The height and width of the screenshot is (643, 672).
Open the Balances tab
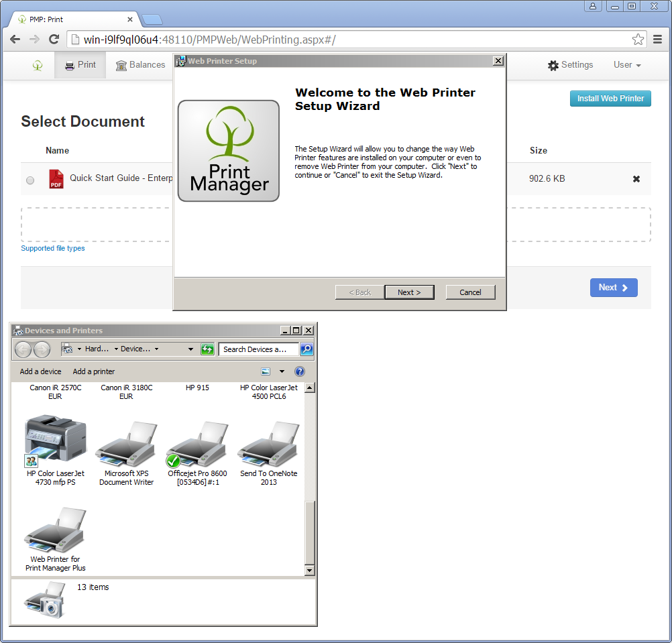(x=141, y=65)
